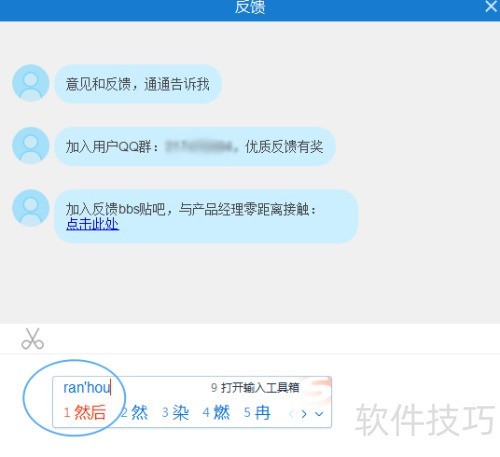This screenshot has width=500, height=457.
Task: Go to next candidate page arrow
Action: [x=304, y=414]
